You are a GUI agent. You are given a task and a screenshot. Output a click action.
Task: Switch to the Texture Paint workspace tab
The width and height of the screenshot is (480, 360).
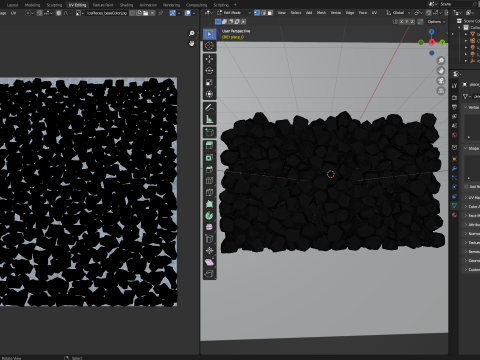[103, 5]
